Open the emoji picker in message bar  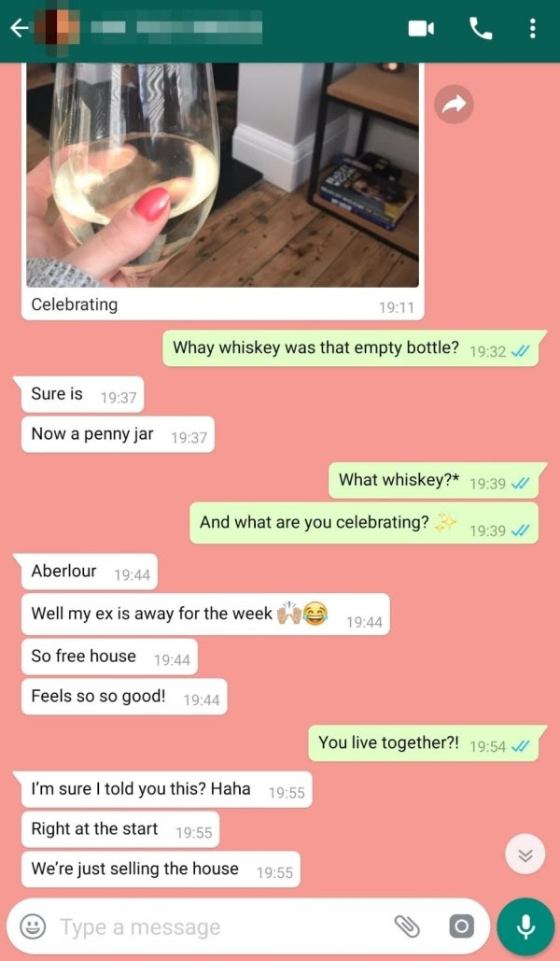[x=32, y=926]
